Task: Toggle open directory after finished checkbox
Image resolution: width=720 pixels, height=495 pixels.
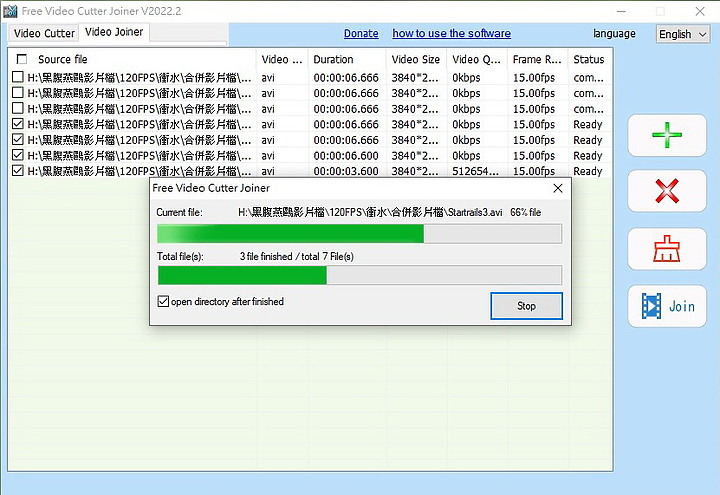Action: tap(163, 301)
